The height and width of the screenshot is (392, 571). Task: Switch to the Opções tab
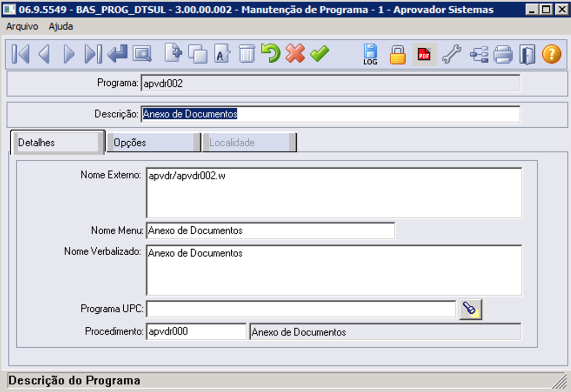point(154,143)
